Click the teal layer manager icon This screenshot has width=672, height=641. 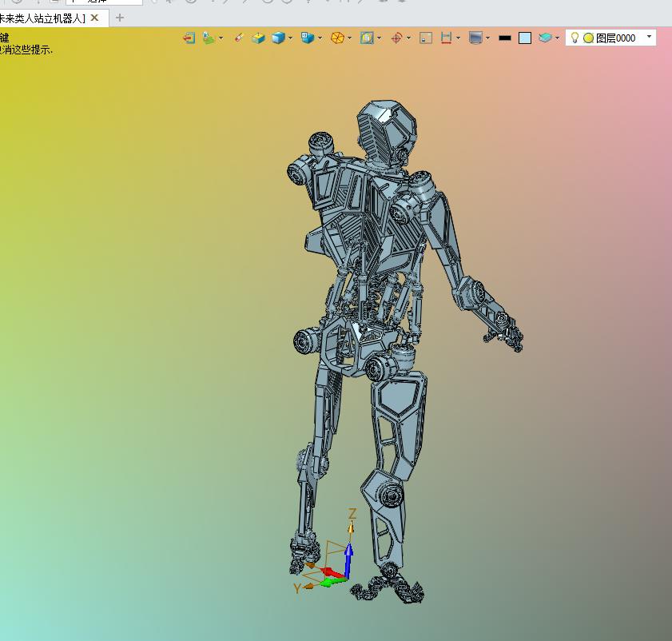point(545,38)
